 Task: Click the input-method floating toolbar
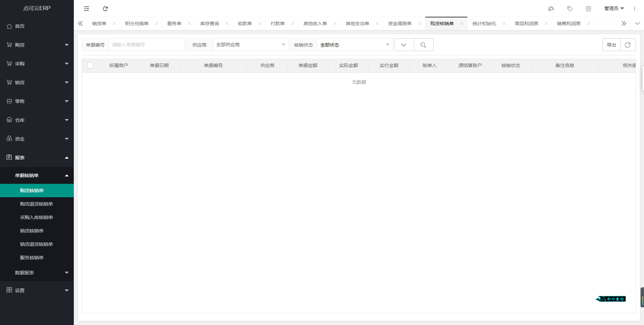[x=610, y=299]
